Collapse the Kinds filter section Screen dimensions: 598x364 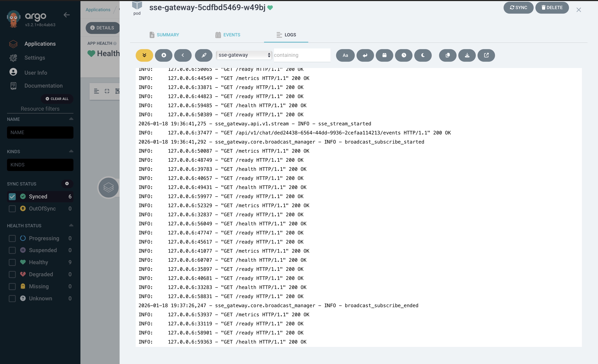(71, 151)
